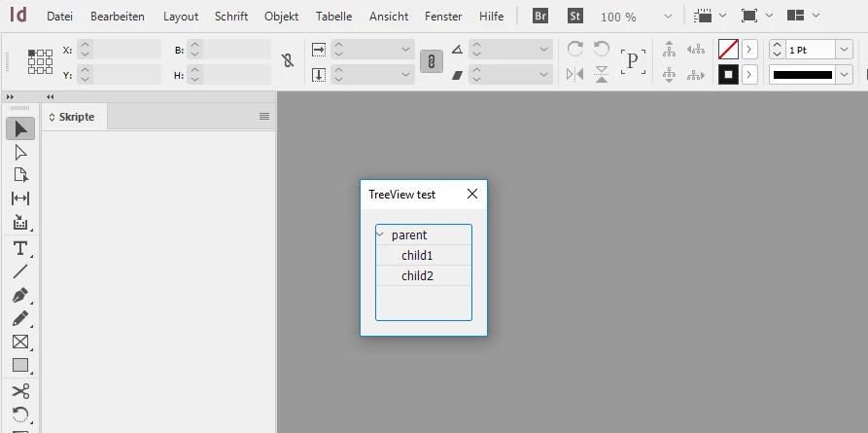Click the Rotate 90° clockwise icon

click(x=575, y=50)
